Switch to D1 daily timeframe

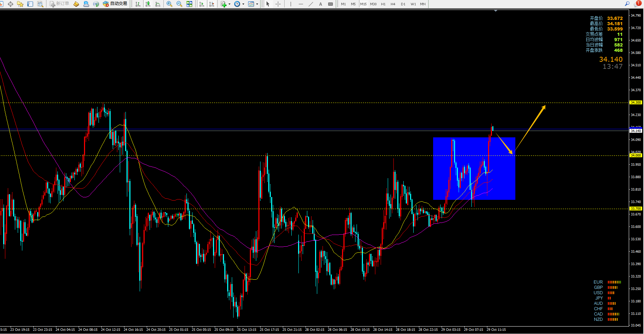pos(403,4)
